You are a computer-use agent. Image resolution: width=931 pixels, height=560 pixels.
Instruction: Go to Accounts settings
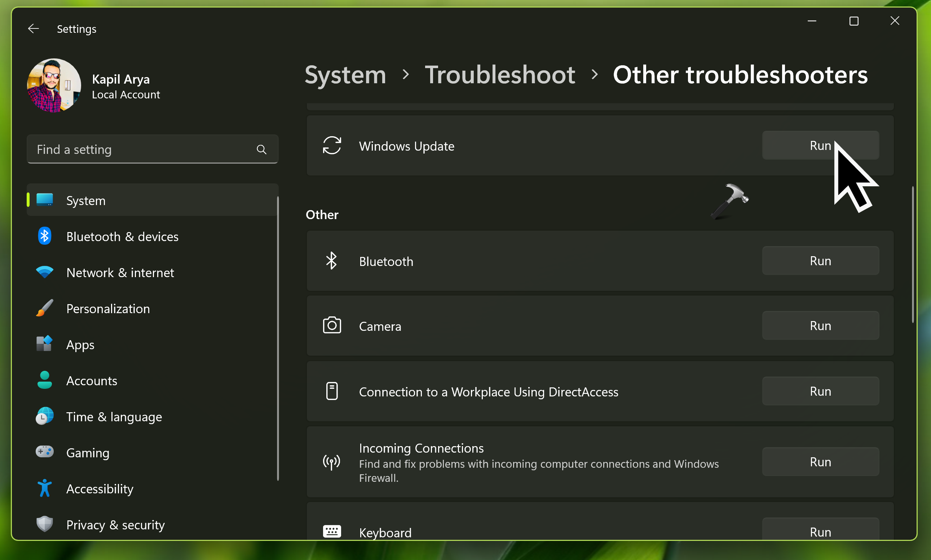pos(91,381)
